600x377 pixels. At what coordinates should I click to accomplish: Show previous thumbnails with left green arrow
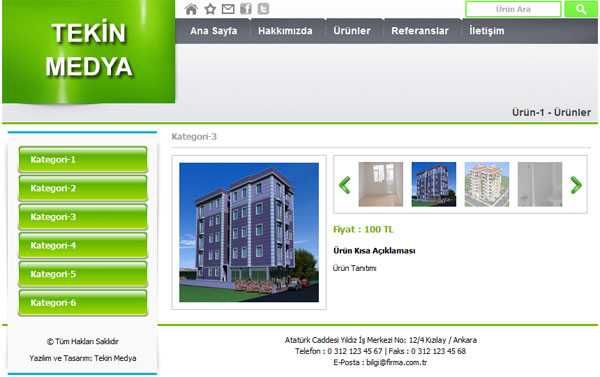pyautogui.click(x=345, y=185)
